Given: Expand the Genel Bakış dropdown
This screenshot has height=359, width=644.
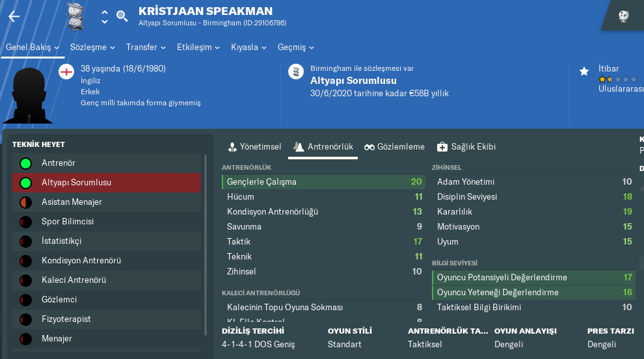Looking at the screenshot, I should 33,47.
